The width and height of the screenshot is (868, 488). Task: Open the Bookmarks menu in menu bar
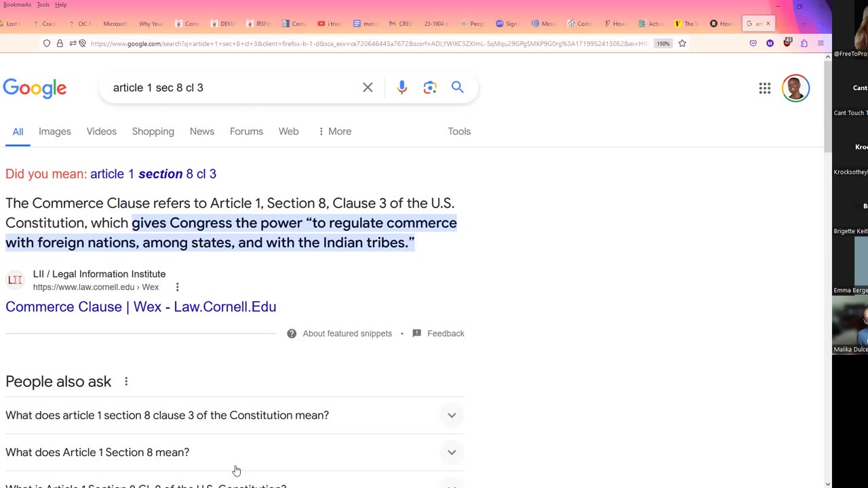tap(17, 5)
